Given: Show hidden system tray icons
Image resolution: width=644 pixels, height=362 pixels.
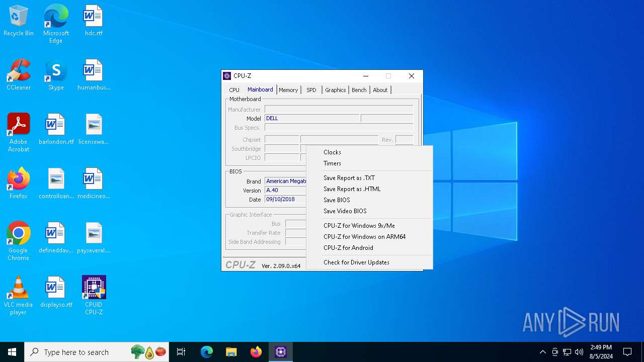Looking at the screenshot, I should 542,352.
